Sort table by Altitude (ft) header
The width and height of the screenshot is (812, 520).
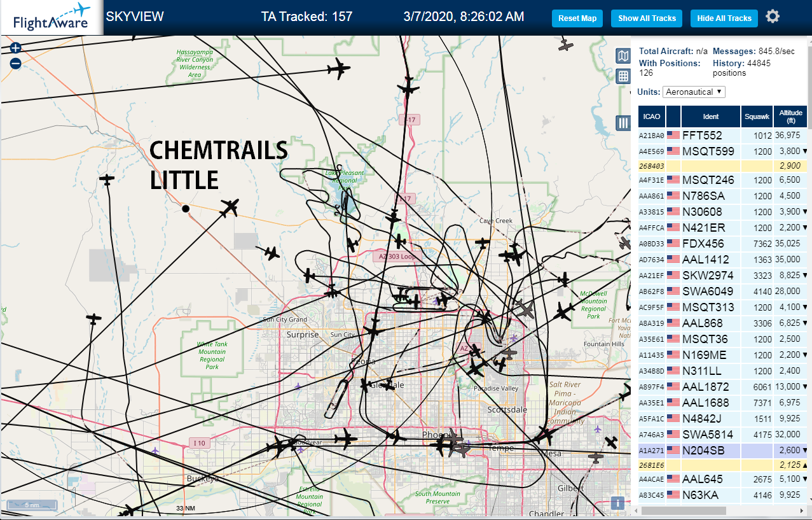791,116
